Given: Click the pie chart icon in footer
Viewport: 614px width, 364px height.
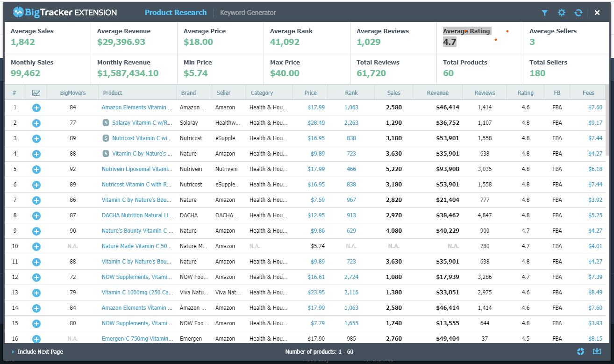Looking at the screenshot, I should [581, 351].
